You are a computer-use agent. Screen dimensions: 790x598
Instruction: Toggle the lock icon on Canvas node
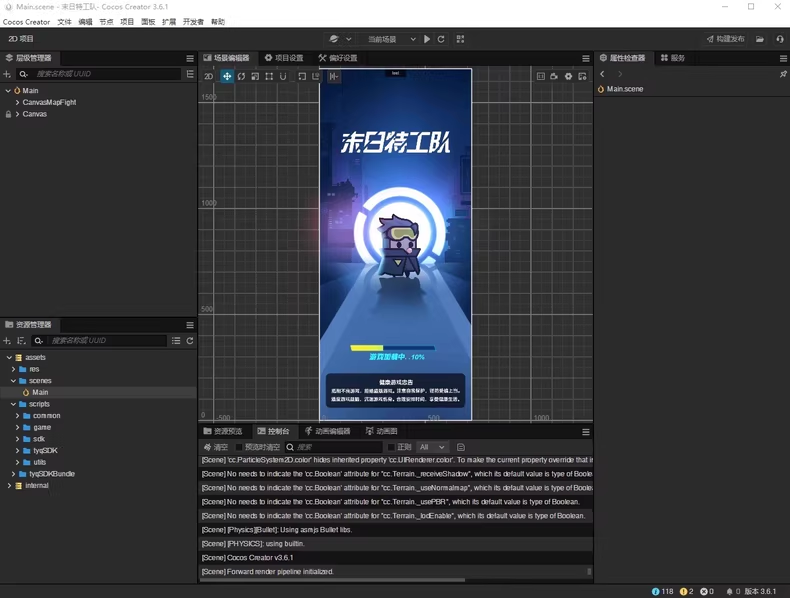[x=8, y=114]
